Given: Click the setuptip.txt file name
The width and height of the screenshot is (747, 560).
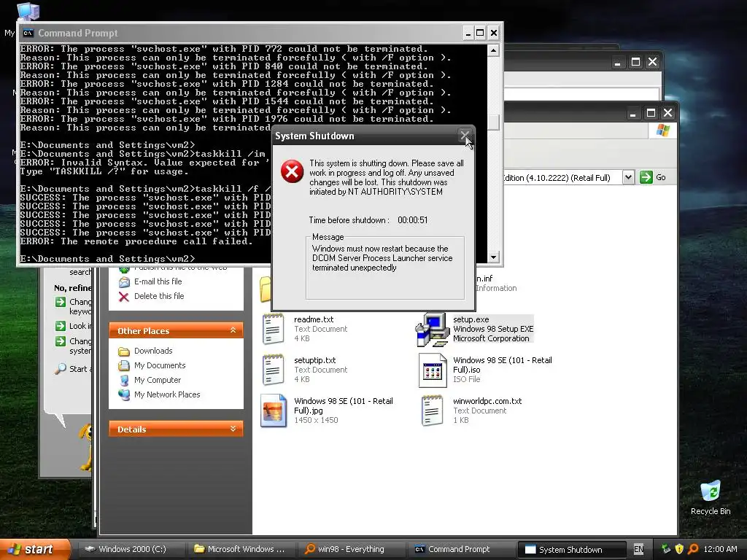Looking at the screenshot, I should (x=315, y=360).
